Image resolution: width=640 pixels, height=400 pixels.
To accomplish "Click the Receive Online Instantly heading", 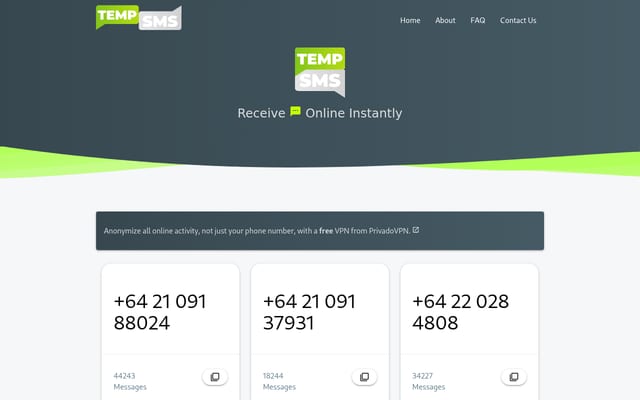I will click(x=320, y=113).
